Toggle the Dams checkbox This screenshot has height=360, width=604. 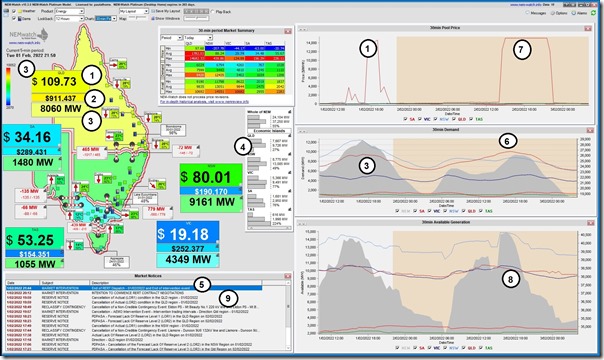click(14, 18)
